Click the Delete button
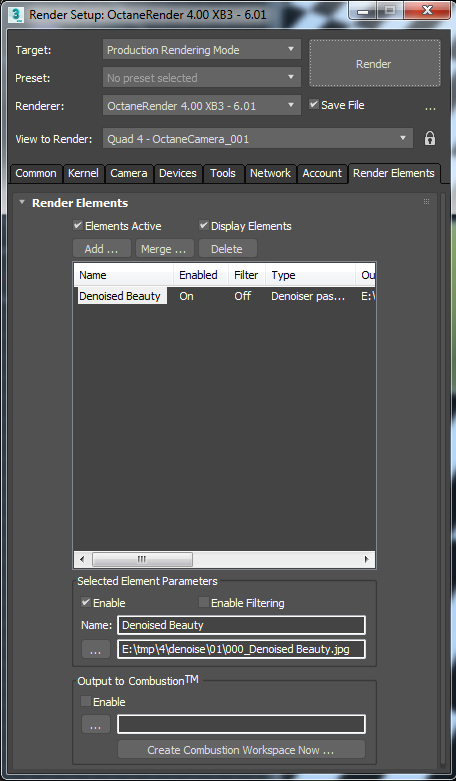This screenshot has height=781, width=456. (x=228, y=249)
